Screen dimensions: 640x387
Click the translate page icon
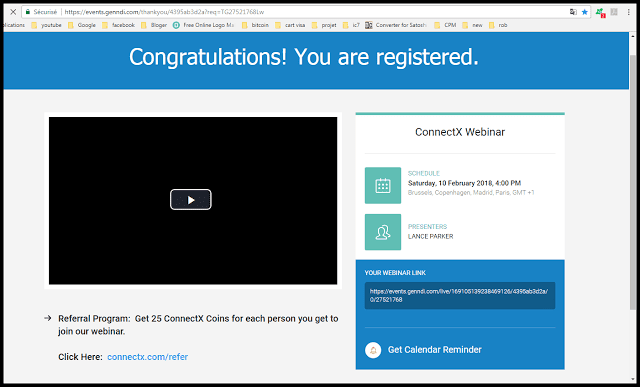(573, 12)
